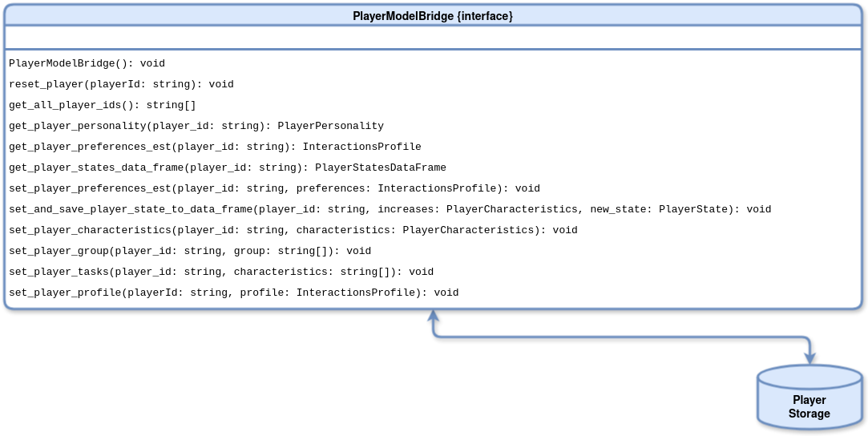Click the set_player_tasks method line

coord(221,272)
